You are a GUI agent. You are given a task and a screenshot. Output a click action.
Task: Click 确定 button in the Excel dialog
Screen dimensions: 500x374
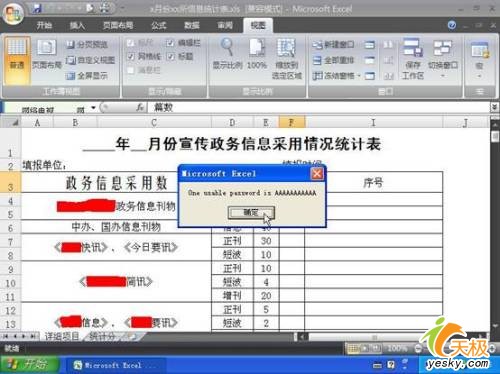[251, 213]
